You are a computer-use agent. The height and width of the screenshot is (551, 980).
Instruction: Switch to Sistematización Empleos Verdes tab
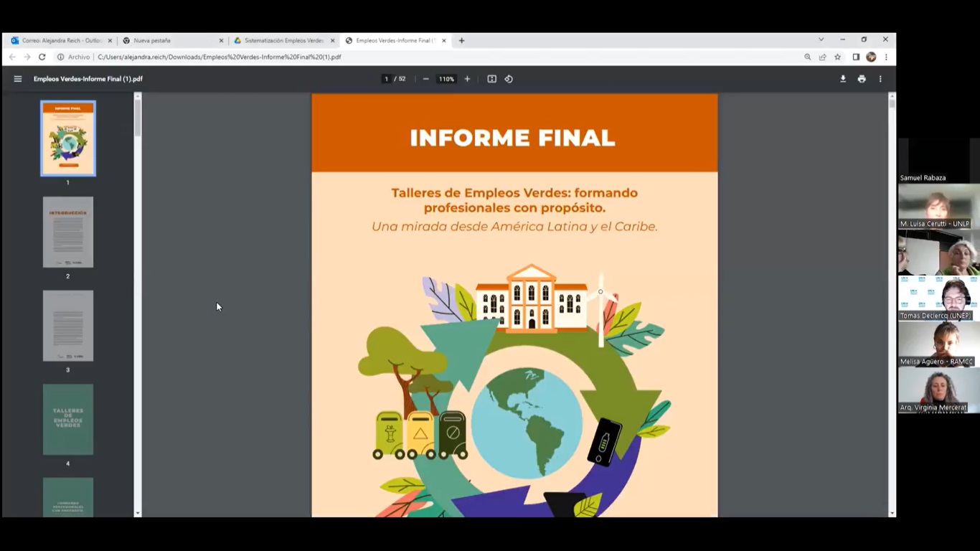pos(283,41)
